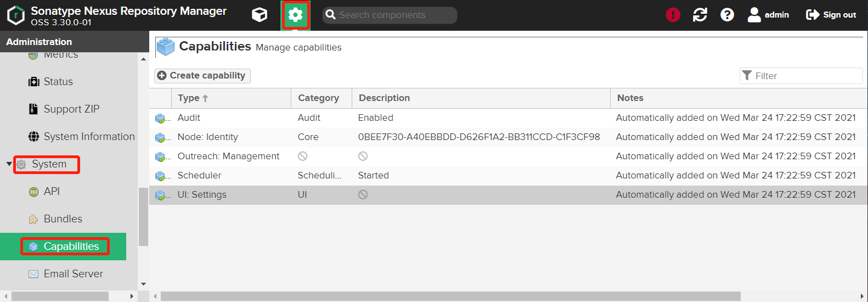Click the Scheduler capability row icon

[x=160, y=176]
